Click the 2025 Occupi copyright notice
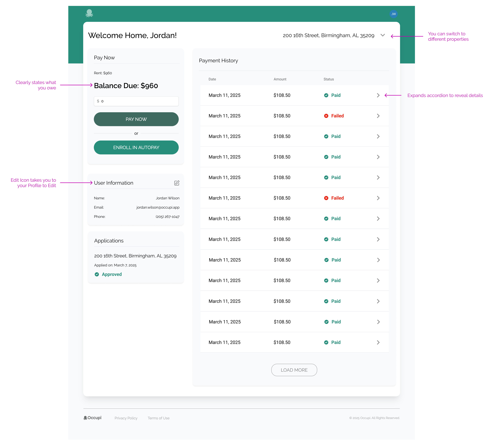The height and width of the screenshot is (448, 493). 374,418
